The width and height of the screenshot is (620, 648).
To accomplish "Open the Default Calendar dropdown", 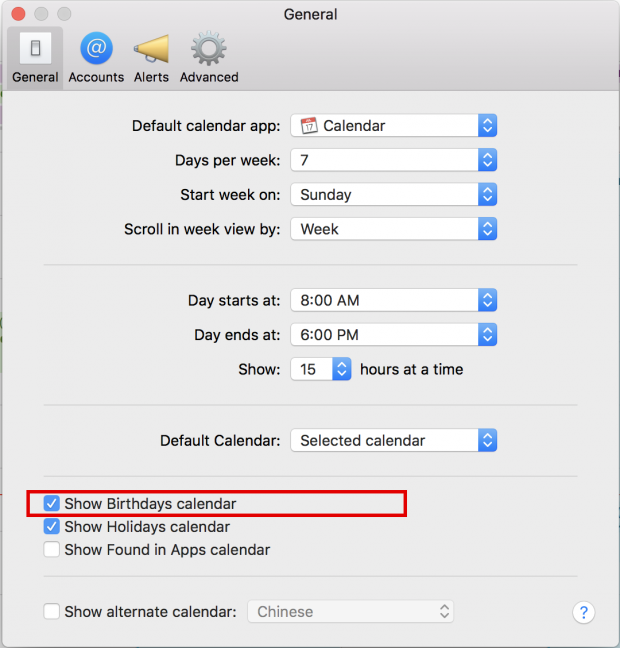I will 393,441.
